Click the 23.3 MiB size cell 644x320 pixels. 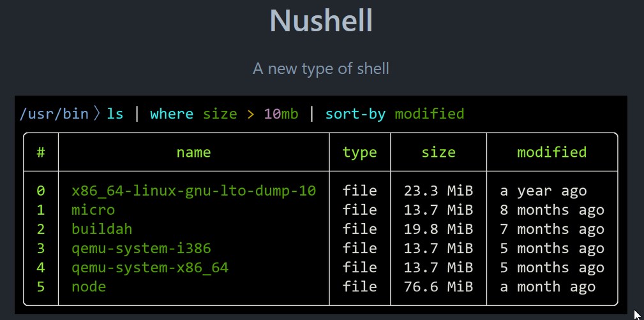pyautogui.click(x=438, y=191)
